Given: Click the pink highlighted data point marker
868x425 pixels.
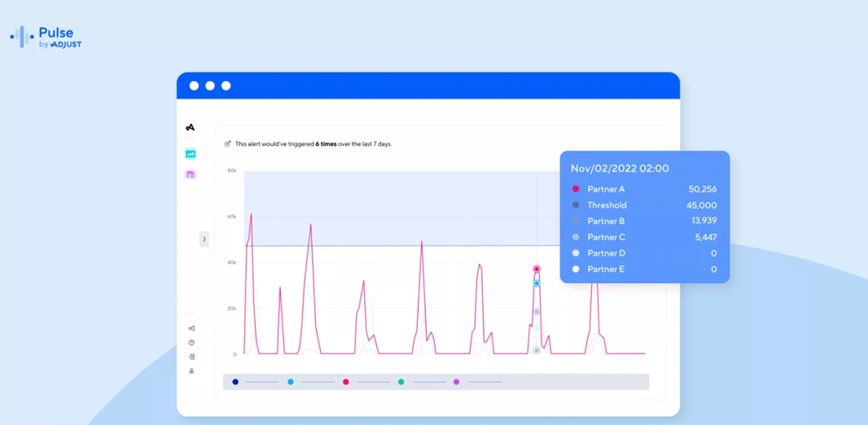Looking at the screenshot, I should 537,269.
